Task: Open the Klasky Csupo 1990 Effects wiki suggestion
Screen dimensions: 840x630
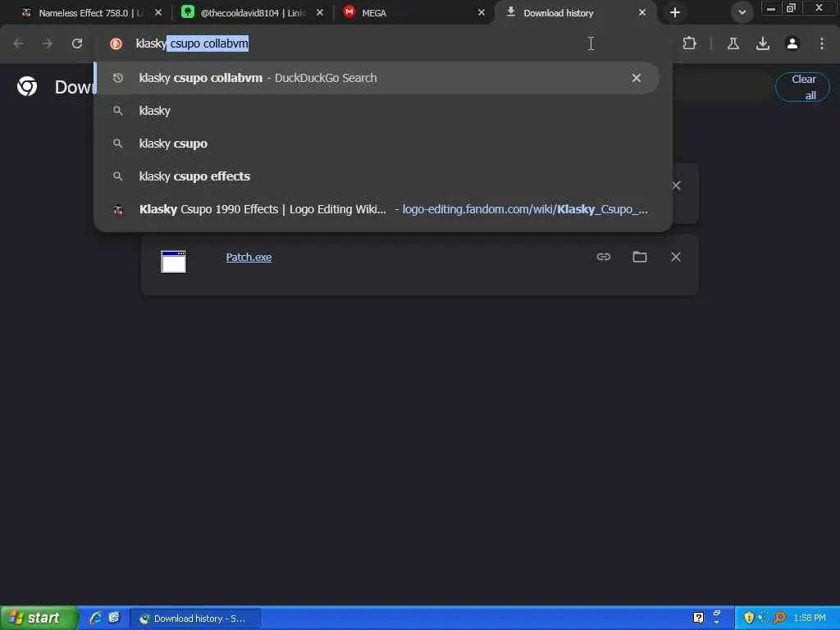Action: (x=377, y=209)
